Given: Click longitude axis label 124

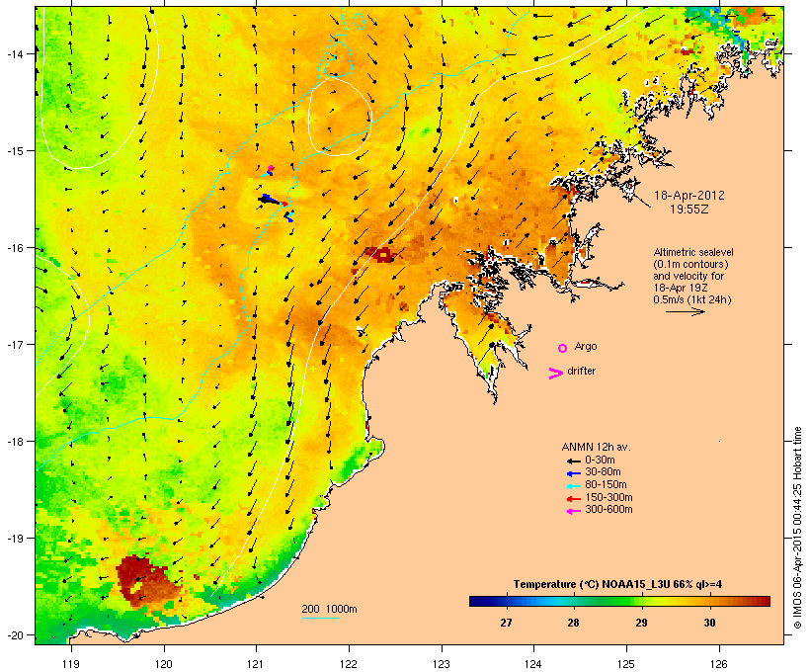Looking at the screenshot, I should point(533,664).
